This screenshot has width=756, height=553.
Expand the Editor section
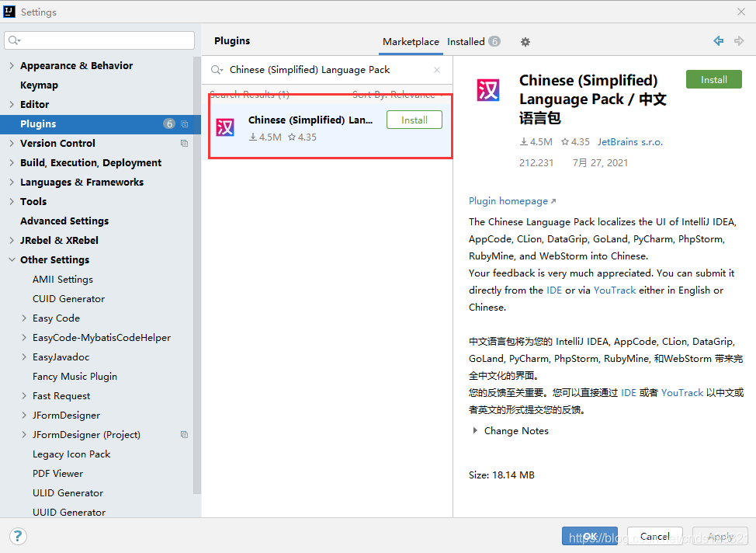(12, 104)
